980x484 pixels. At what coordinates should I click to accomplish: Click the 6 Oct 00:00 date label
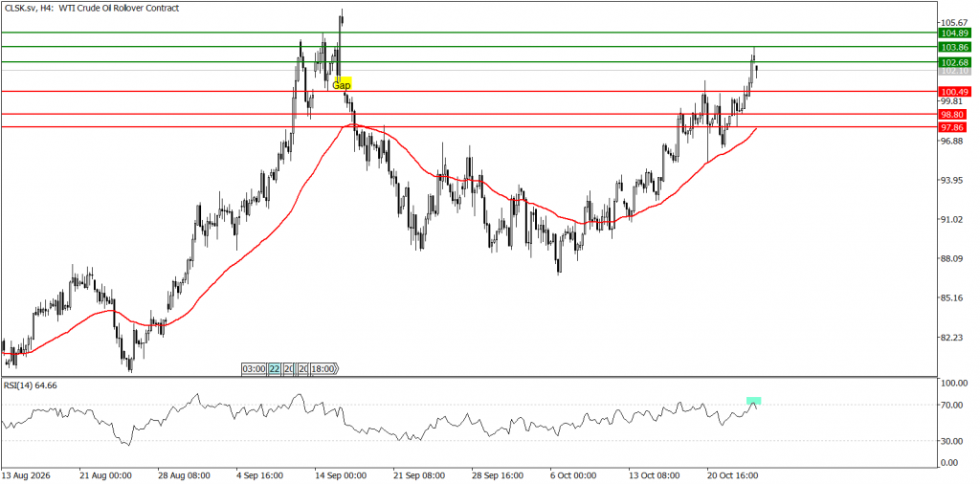574,475
